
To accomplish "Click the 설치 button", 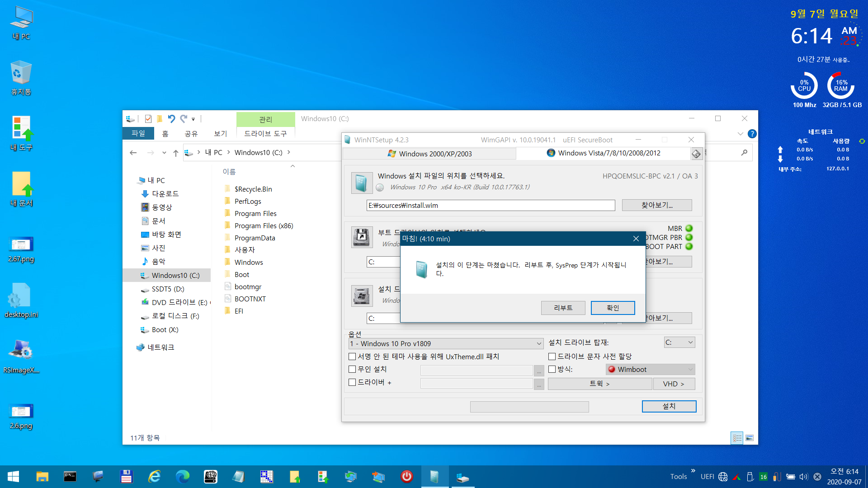I will 669,406.
